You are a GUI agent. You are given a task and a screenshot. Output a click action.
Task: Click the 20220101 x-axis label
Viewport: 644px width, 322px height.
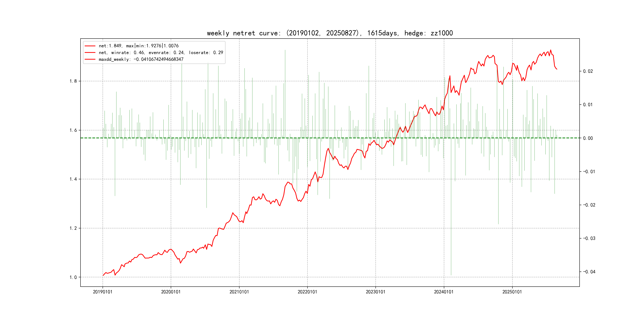pyautogui.click(x=307, y=292)
